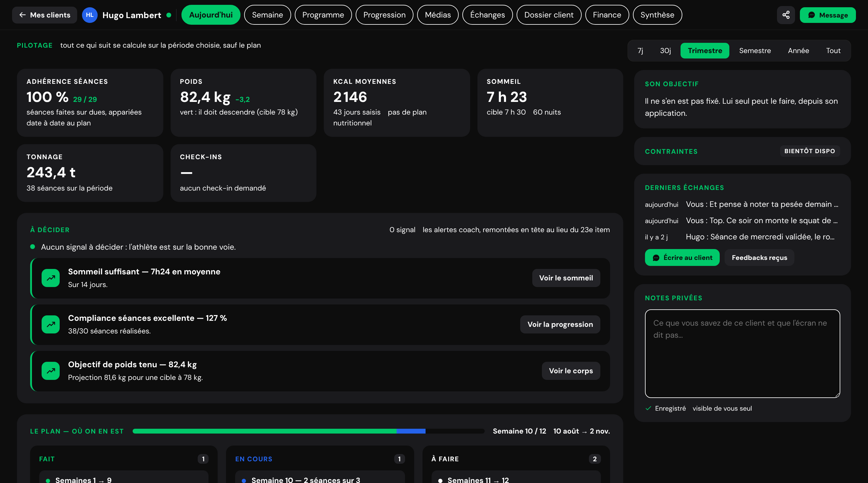
Task: Switch to the Finance tab
Action: [x=607, y=15]
